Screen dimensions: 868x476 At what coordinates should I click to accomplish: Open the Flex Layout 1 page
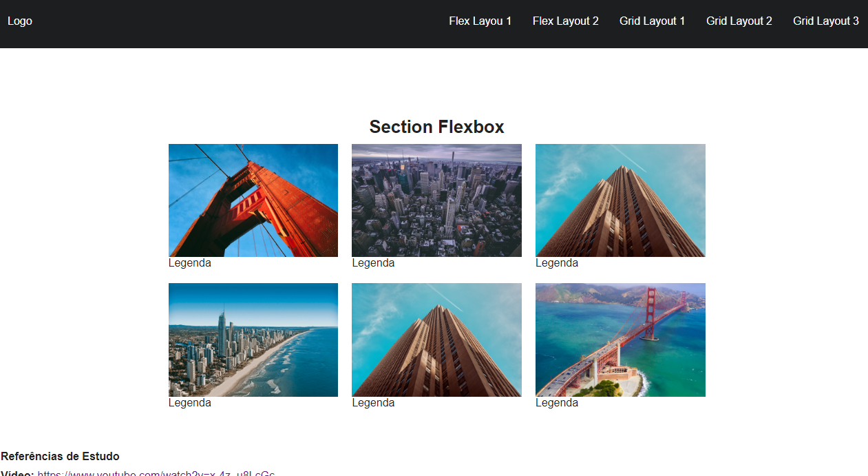(480, 21)
